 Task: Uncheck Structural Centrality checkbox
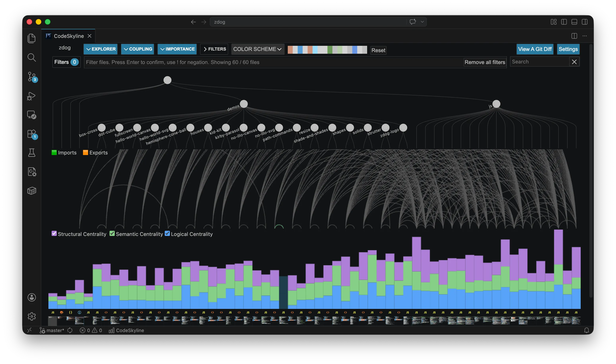[x=54, y=234]
